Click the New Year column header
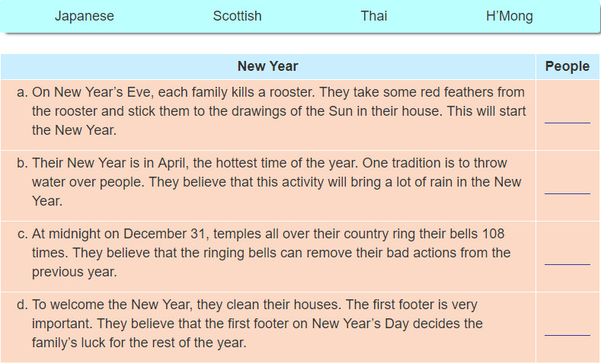Viewport: 601px width, 364px height. pyautogui.click(x=268, y=66)
